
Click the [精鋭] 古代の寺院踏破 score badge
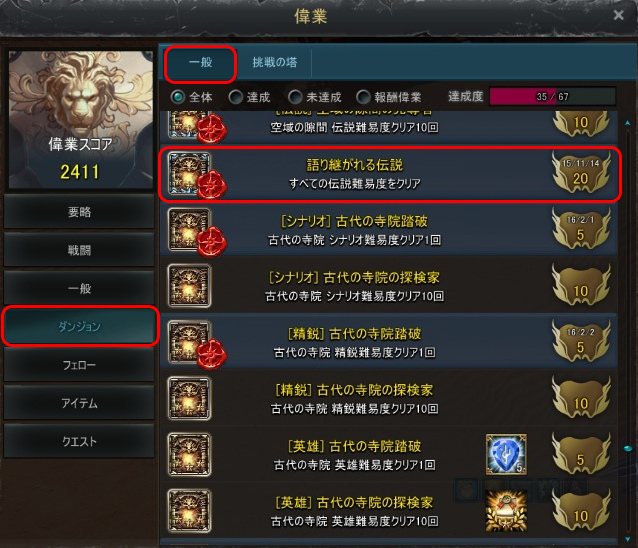[581, 341]
